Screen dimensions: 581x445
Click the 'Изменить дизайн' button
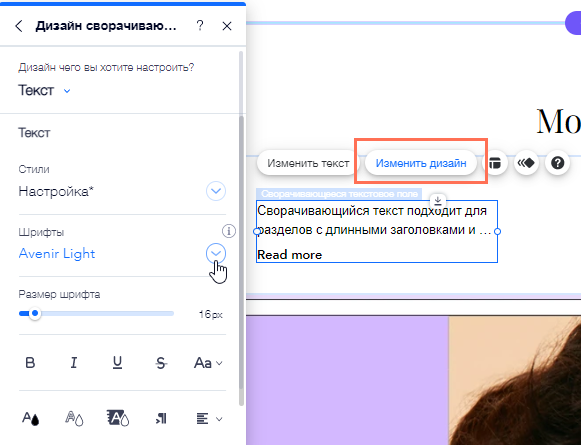(x=421, y=163)
